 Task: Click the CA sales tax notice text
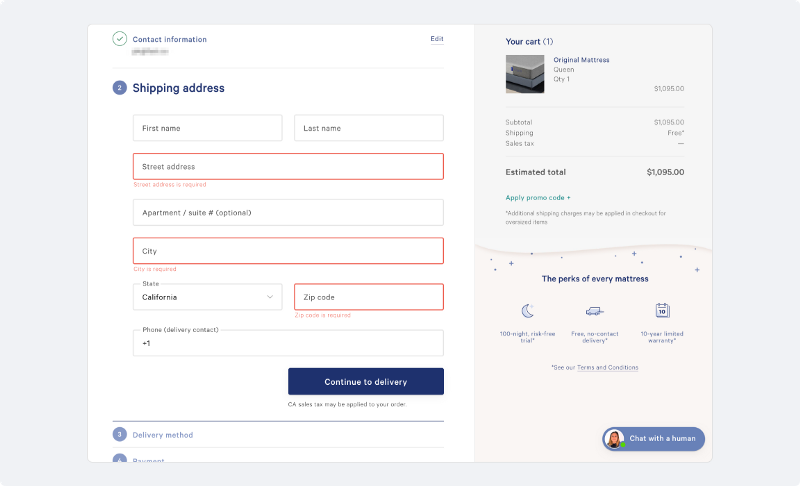[x=347, y=404]
